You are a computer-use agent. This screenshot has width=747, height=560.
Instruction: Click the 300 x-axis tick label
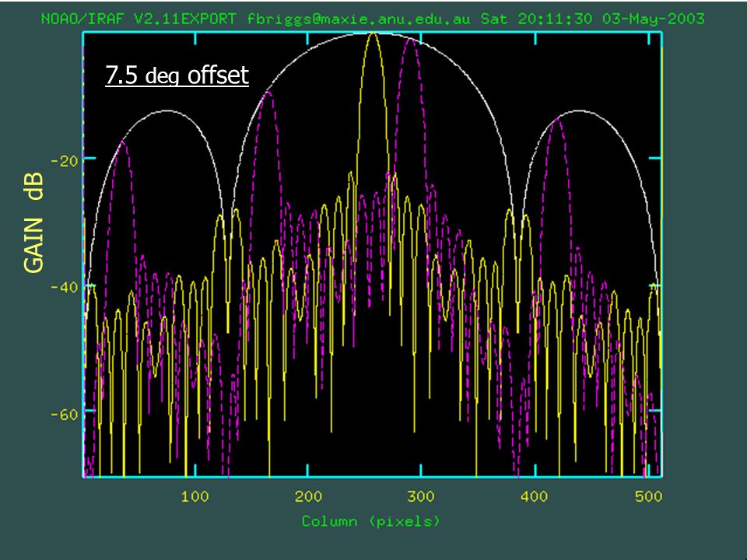(421, 497)
